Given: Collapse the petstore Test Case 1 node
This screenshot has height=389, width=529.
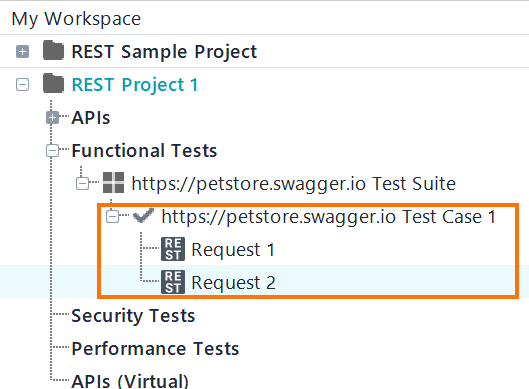Looking at the screenshot, I should (112, 217).
